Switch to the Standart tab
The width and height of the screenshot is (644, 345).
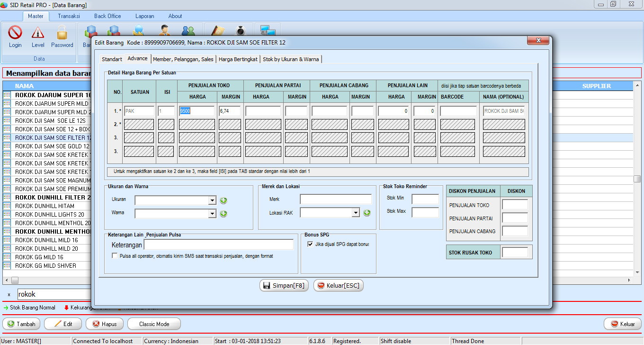pyautogui.click(x=112, y=59)
